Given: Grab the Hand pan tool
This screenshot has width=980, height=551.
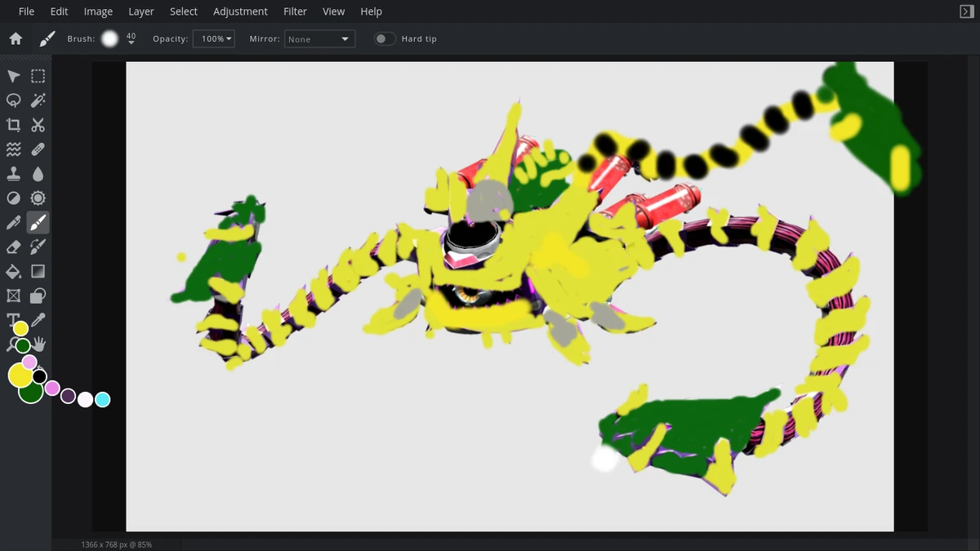Looking at the screenshot, I should click(38, 344).
